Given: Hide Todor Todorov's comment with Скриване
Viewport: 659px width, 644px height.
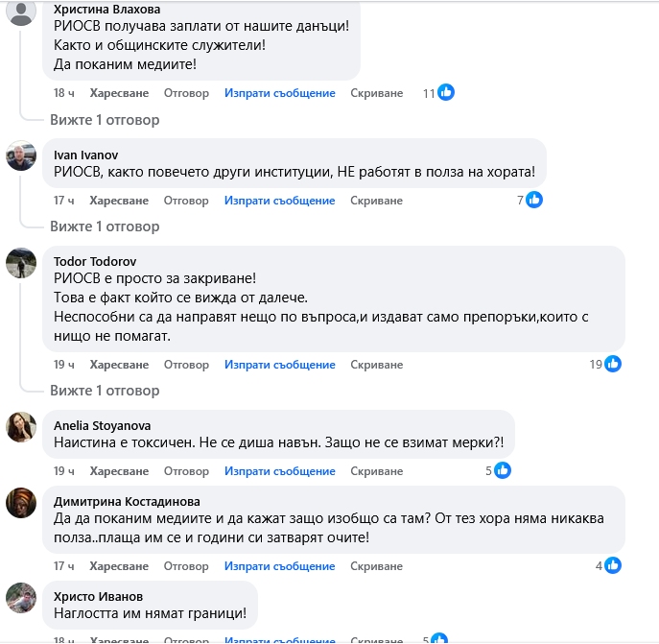Looking at the screenshot, I should 376,365.
